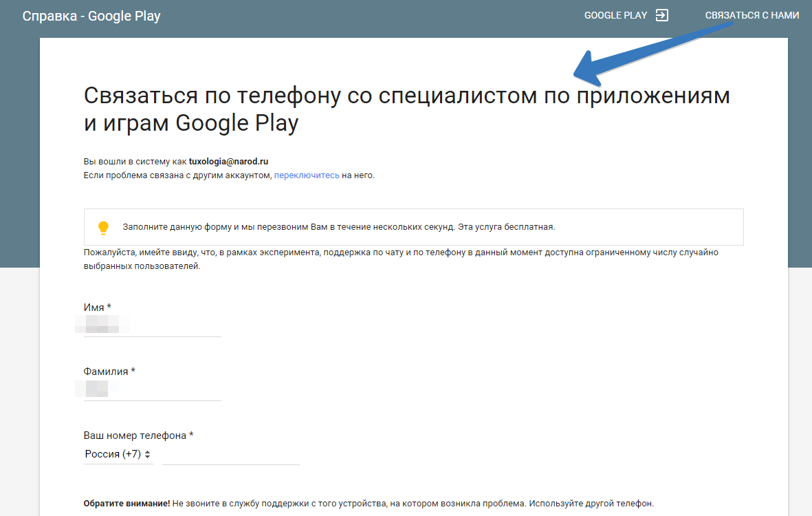Focus the phone number input field
This screenshot has width=812, height=516.
(x=231, y=454)
